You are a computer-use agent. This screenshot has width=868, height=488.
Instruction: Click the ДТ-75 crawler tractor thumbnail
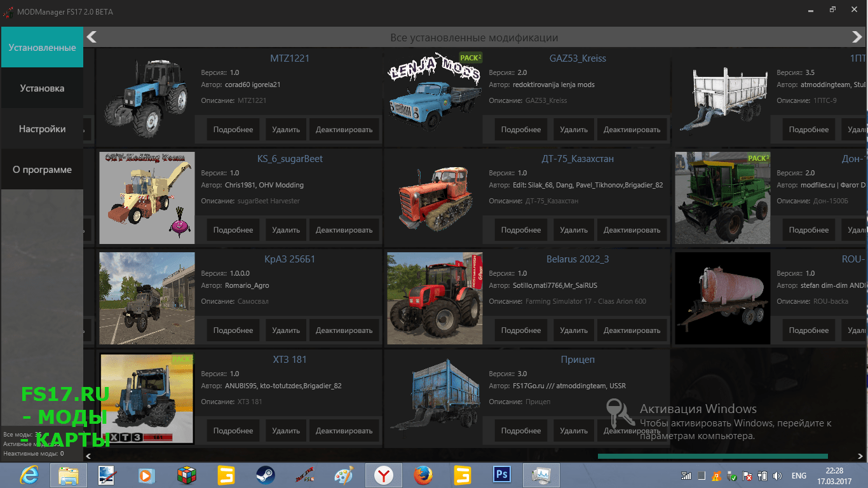(x=435, y=198)
